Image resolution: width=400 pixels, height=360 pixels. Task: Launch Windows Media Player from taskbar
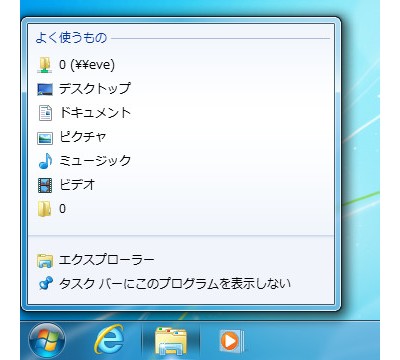tap(231, 341)
